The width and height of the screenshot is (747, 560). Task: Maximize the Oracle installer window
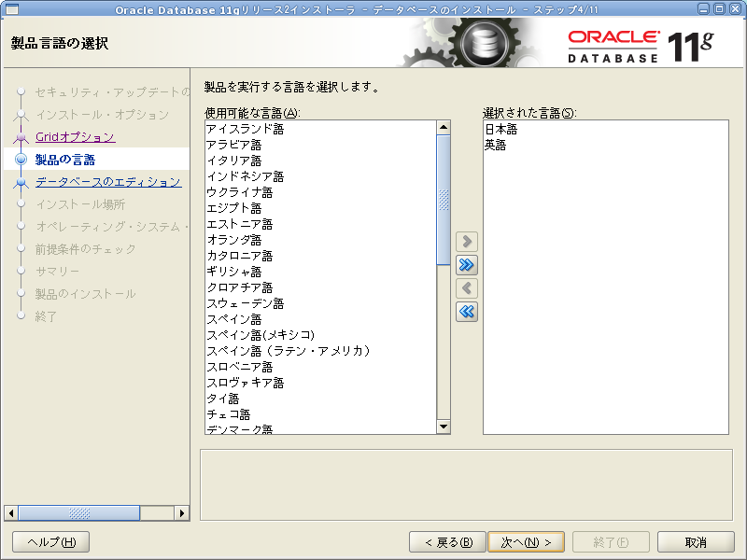pyautogui.click(x=719, y=8)
